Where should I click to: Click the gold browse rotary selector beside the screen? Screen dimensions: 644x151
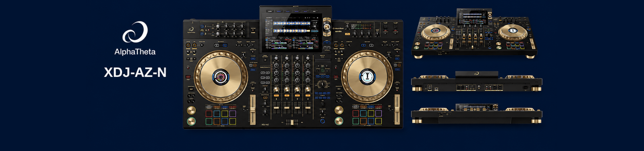[327, 27]
